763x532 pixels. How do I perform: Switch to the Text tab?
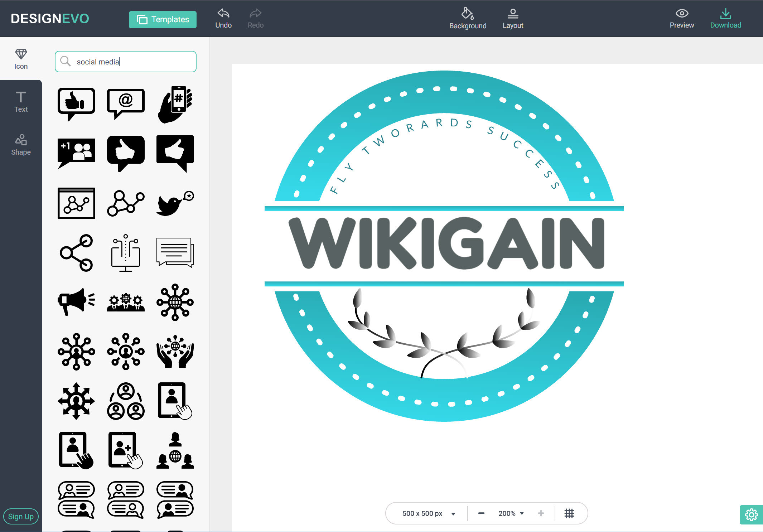click(x=21, y=102)
